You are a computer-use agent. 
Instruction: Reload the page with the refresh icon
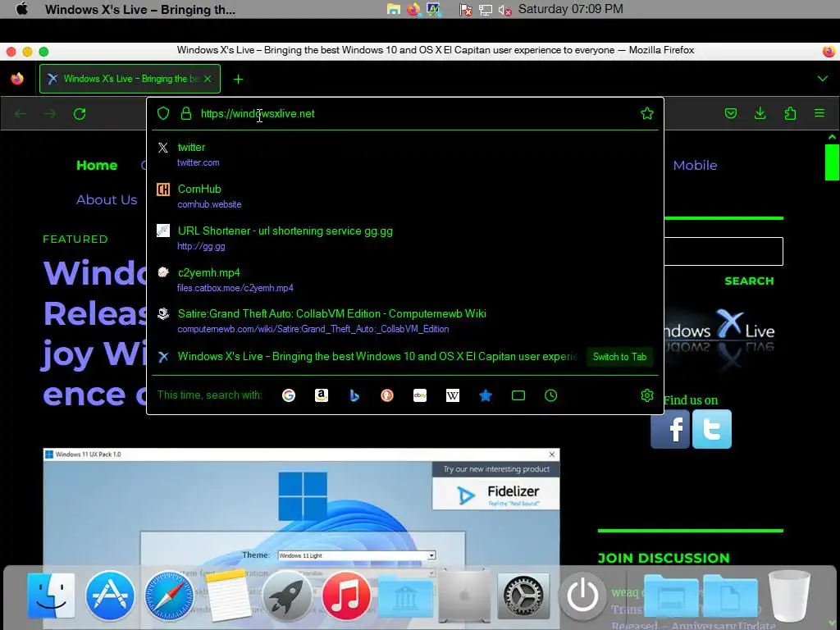click(80, 113)
